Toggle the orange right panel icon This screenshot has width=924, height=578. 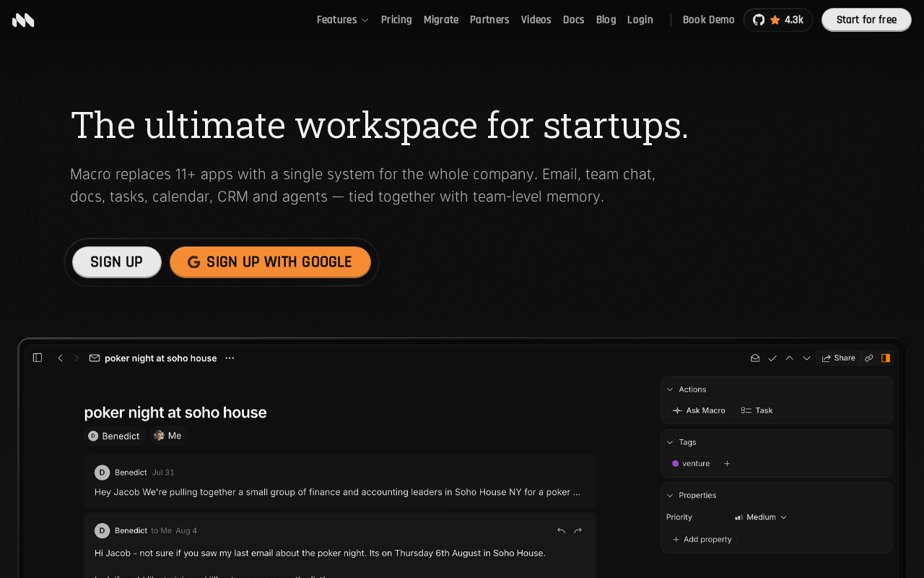point(886,358)
